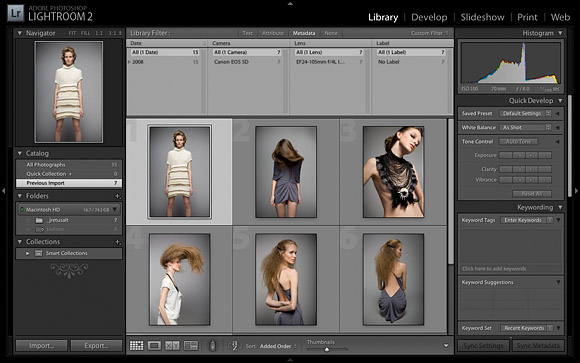Increase Clarity by large step
580x363 pixels.
545,169
